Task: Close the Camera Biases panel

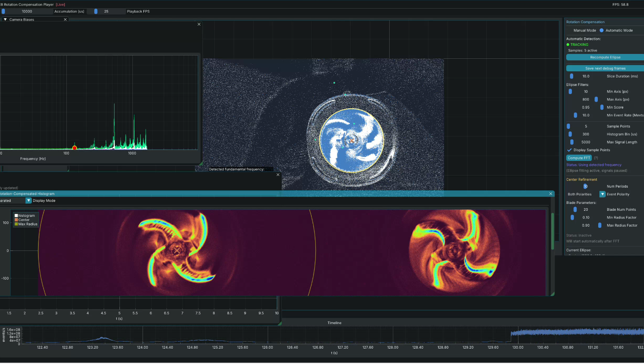Action: click(x=65, y=19)
